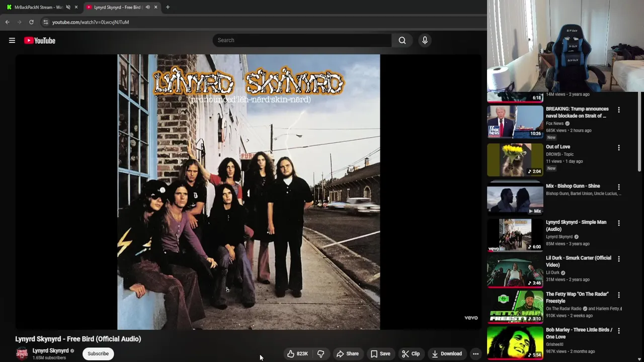View site information icon in address bar
644x362 pixels.
coord(46,22)
